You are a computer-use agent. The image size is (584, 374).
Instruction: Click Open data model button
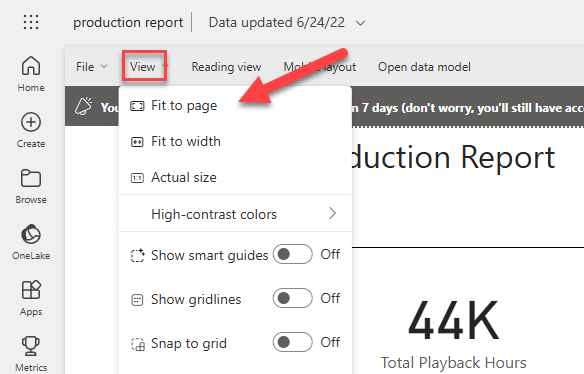424,67
